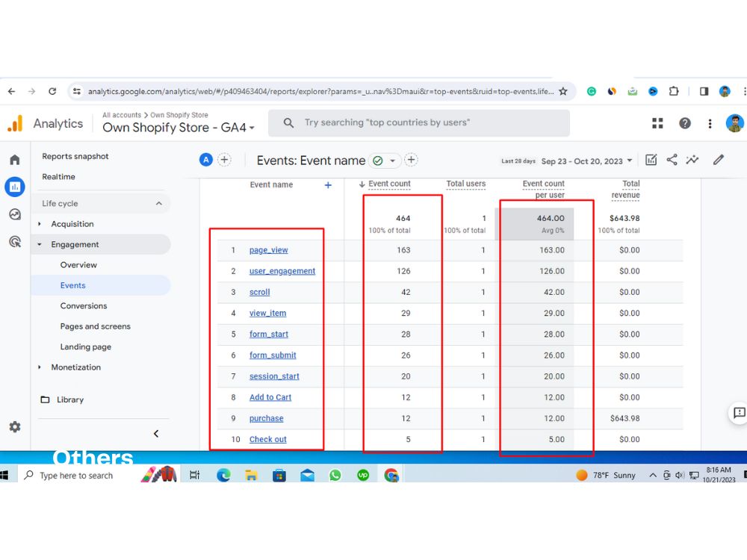Open the browser extensions puzzle icon
This screenshot has width=747, height=560.
coord(674,91)
